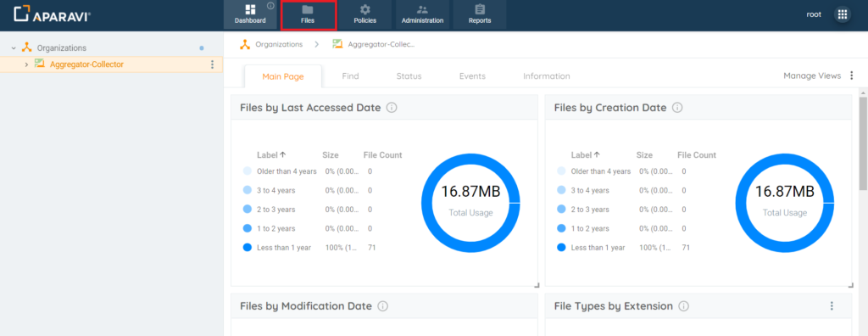Open File Types by Extension three-dot menu
The height and width of the screenshot is (336, 868).
(x=832, y=306)
